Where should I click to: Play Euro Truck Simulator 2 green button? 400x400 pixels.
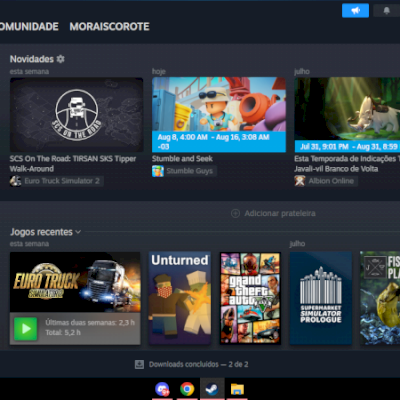(26, 329)
